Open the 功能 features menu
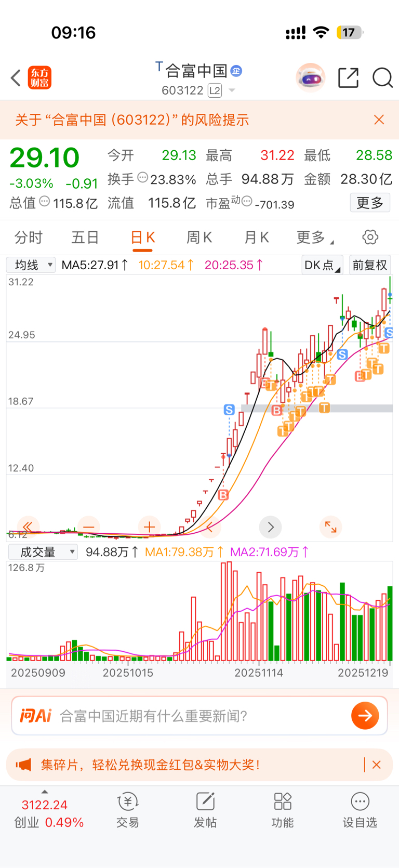Screen dimensions: 399x868 point(283,810)
